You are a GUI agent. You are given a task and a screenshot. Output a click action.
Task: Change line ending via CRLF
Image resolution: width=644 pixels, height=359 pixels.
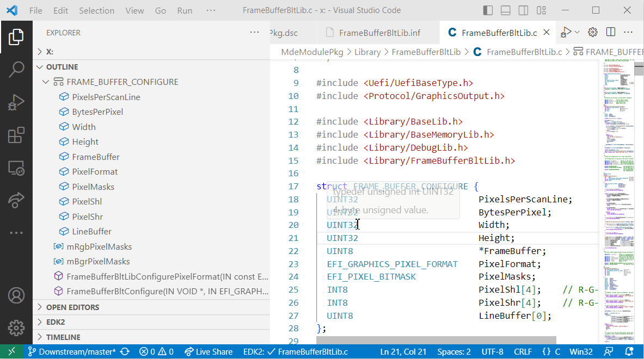pos(523,351)
